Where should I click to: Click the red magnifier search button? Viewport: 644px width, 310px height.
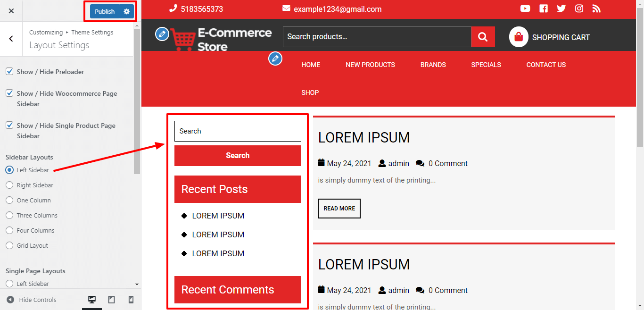coord(483,37)
